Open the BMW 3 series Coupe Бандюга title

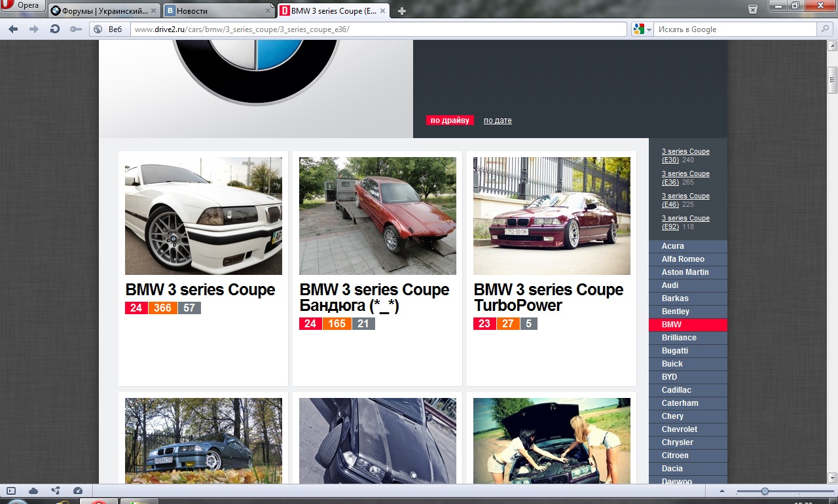coord(374,298)
